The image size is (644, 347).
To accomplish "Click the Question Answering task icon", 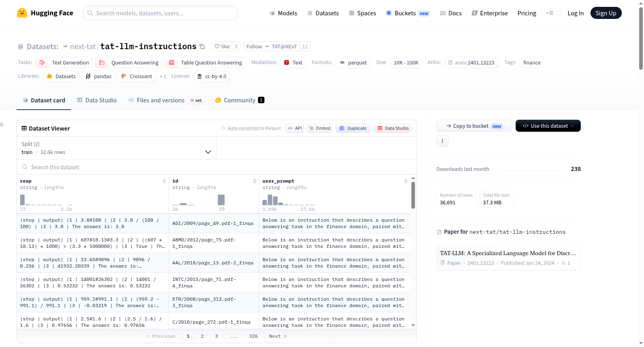I will (102, 62).
